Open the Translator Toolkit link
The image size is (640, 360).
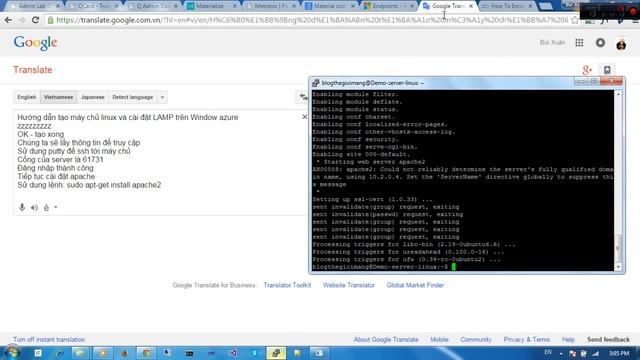(x=287, y=285)
